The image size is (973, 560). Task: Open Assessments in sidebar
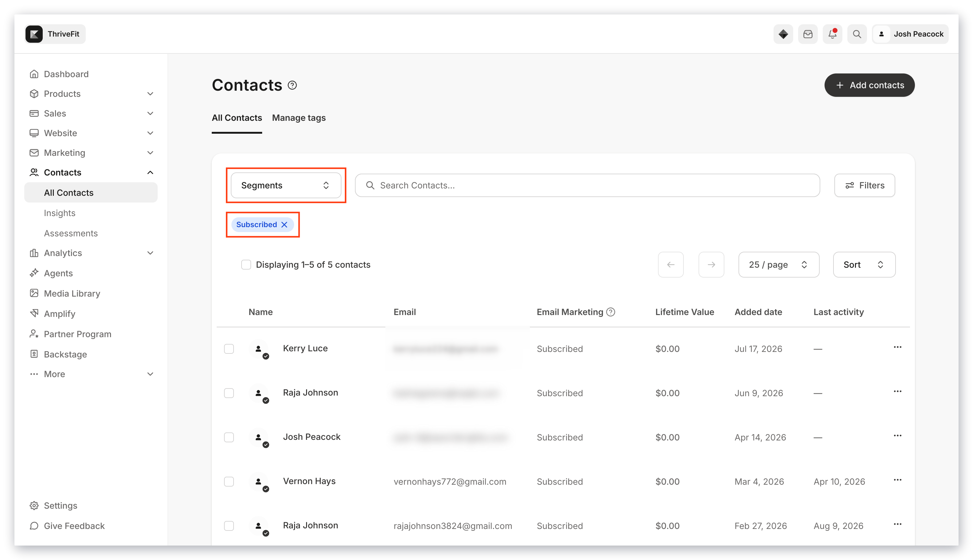[71, 234]
